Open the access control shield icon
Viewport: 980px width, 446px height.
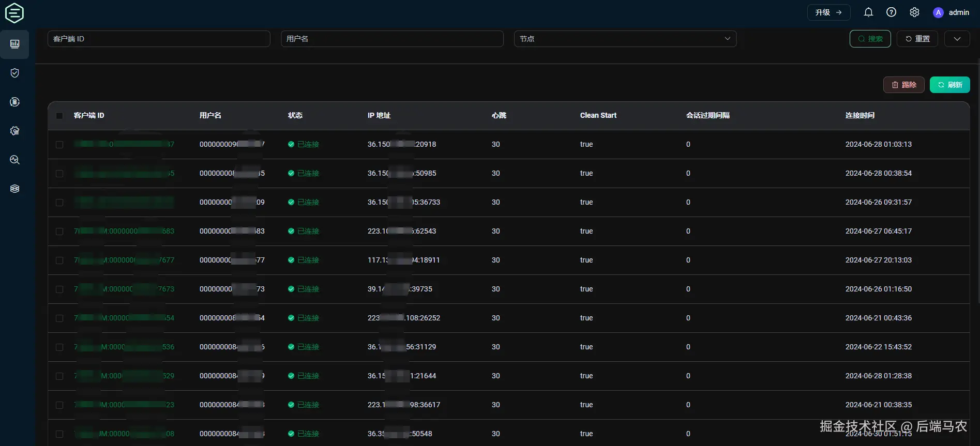tap(14, 73)
